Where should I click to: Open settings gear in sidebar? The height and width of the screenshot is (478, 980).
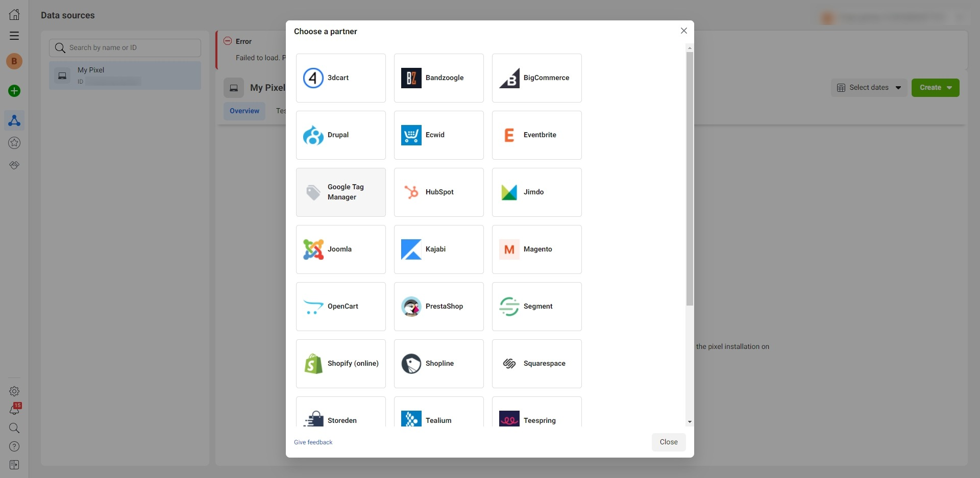click(x=14, y=391)
